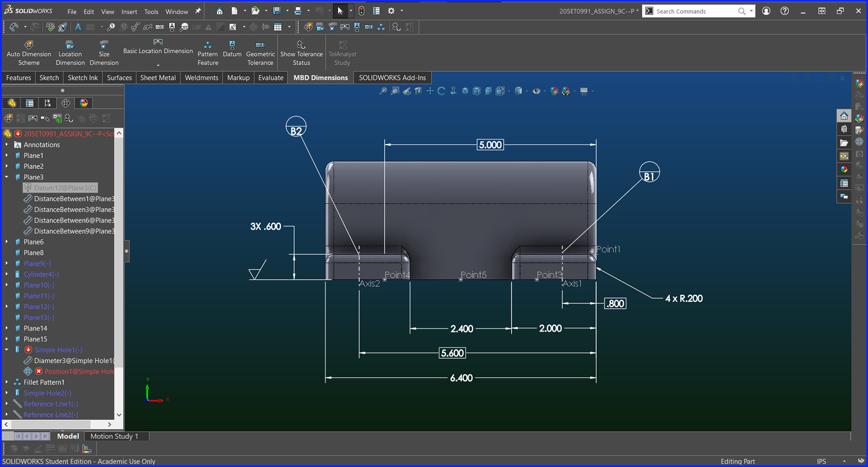Click the Print icon
Image resolution: width=868 pixels, height=467 pixels.
click(x=297, y=11)
